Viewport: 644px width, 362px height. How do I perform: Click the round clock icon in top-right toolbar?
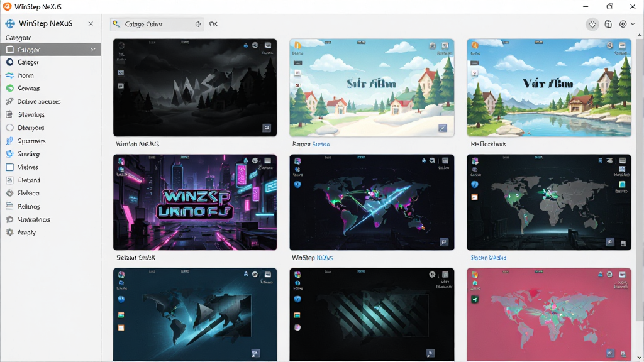[623, 25]
